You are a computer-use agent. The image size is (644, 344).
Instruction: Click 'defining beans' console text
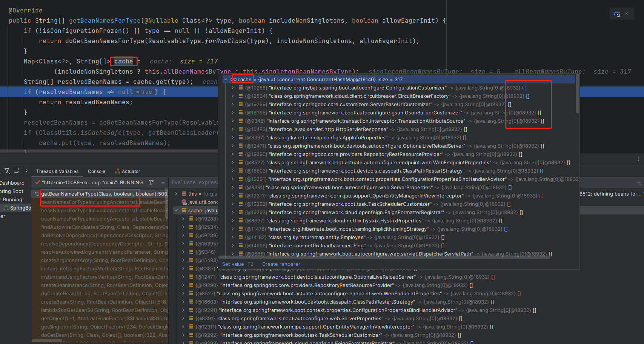pyautogui.click(x=610, y=194)
